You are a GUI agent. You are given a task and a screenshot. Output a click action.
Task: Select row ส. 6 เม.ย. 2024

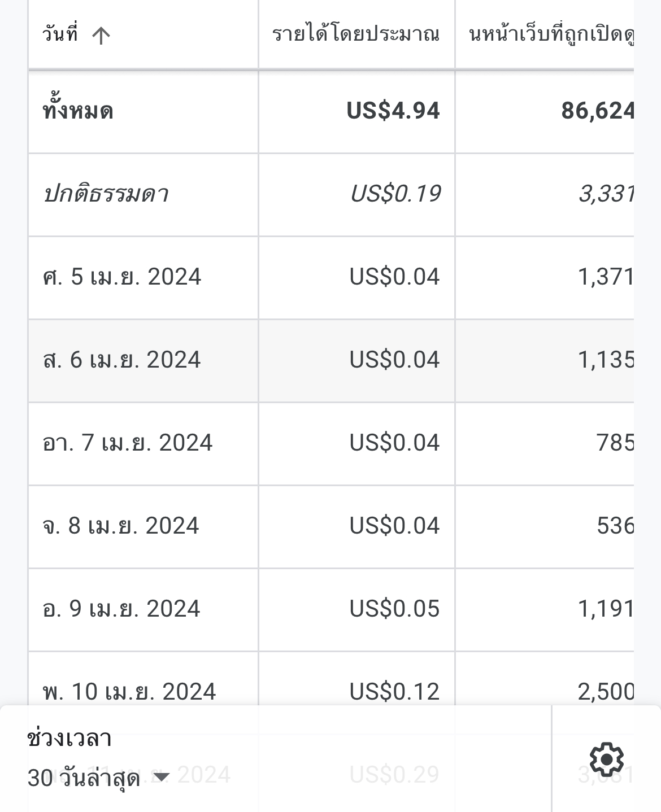331,361
